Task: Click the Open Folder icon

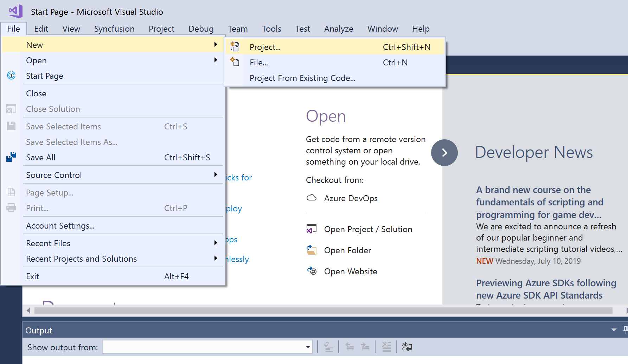Action: 312,250
